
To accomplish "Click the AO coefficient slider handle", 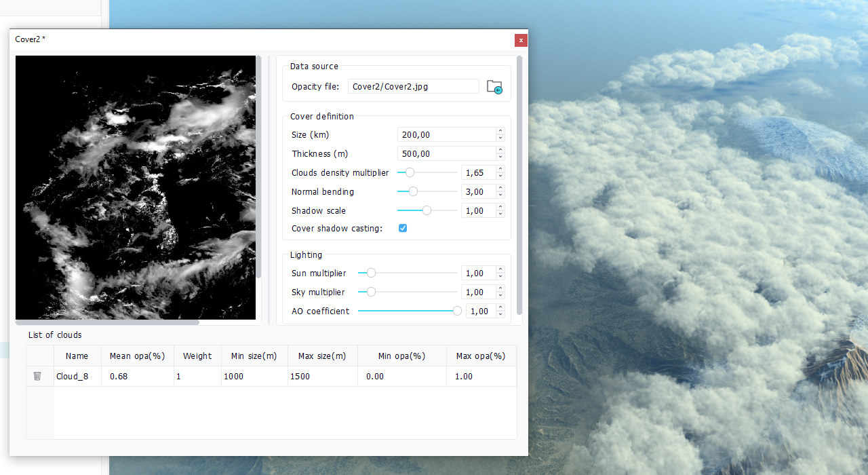I will click(457, 311).
